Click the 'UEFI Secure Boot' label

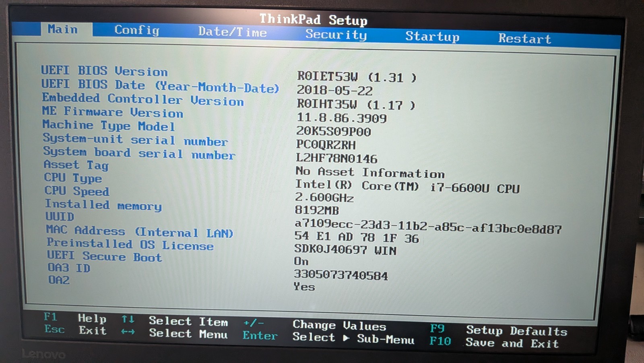pyautogui.click(x=104, y=256)
